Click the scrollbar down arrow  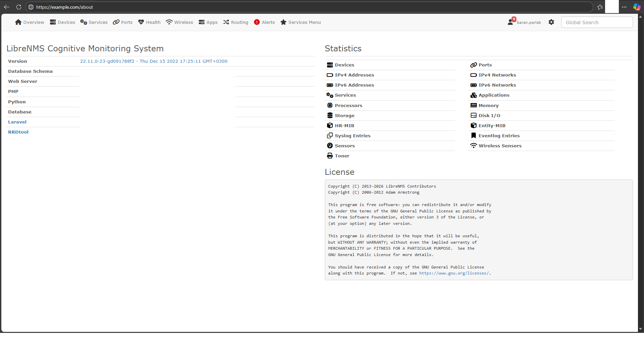coord(641,329)
